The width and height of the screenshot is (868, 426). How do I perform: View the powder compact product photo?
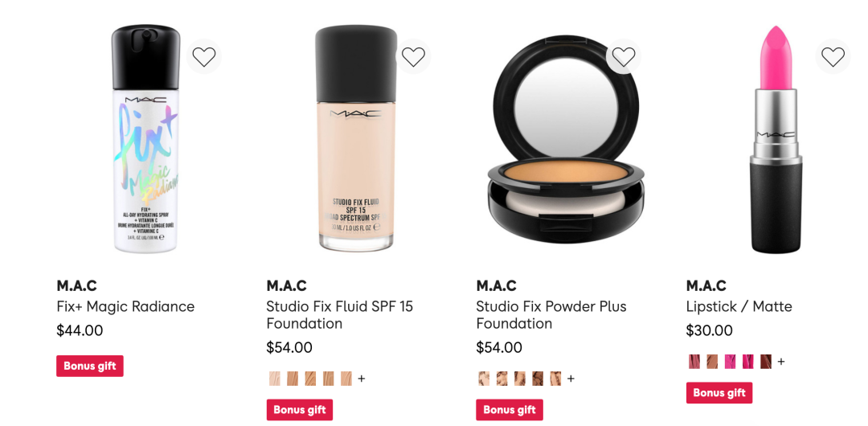click(565, 140)
